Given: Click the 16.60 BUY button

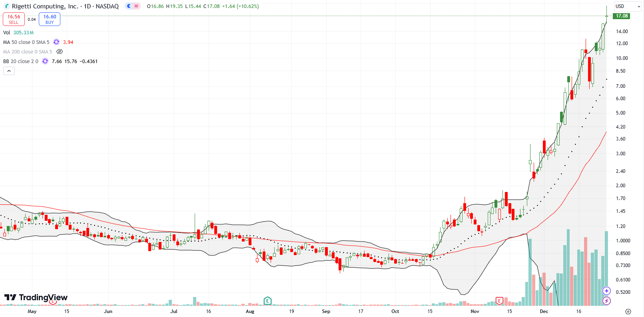Looking at the screenshot, I should [50, 19].
